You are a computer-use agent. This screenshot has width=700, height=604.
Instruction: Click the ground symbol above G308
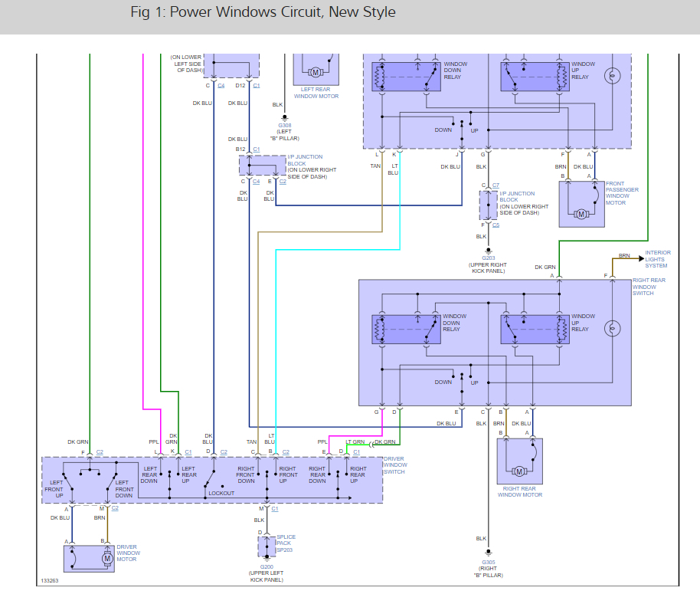285,118
